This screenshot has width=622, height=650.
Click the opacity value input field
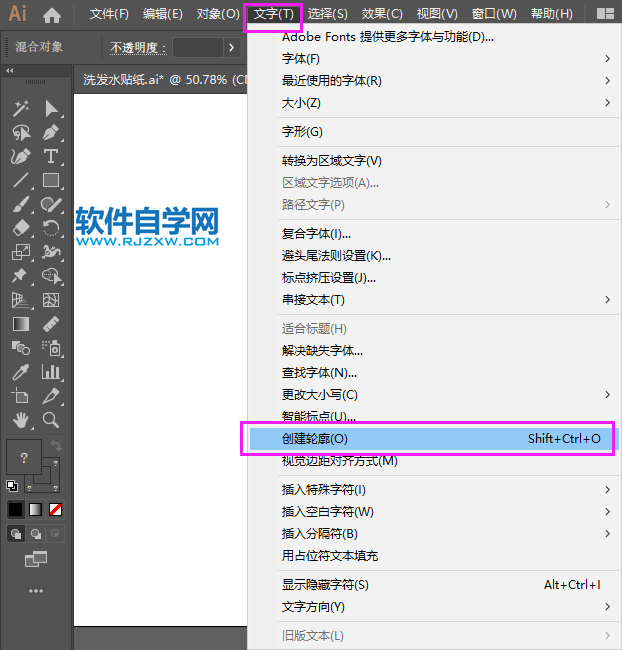tap(198, 48)
